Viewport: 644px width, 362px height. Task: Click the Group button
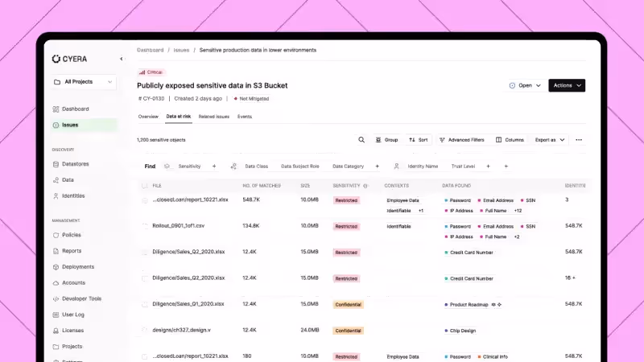(x=387, y=140)
